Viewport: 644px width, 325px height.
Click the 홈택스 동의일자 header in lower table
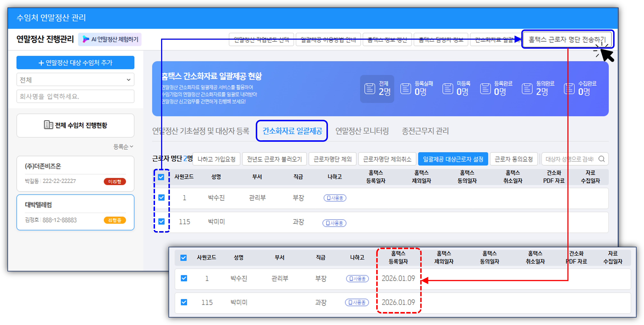tap(489, 257)
